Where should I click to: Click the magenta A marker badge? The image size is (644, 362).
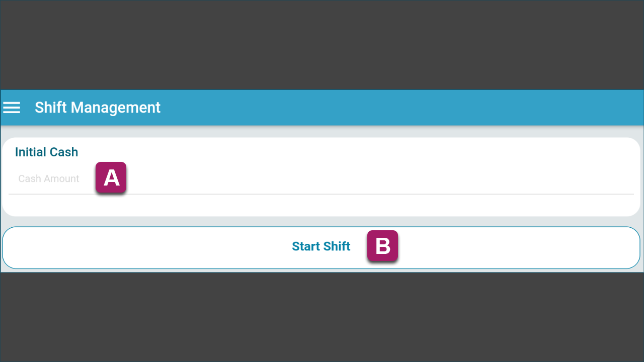[x=111, y=177]
